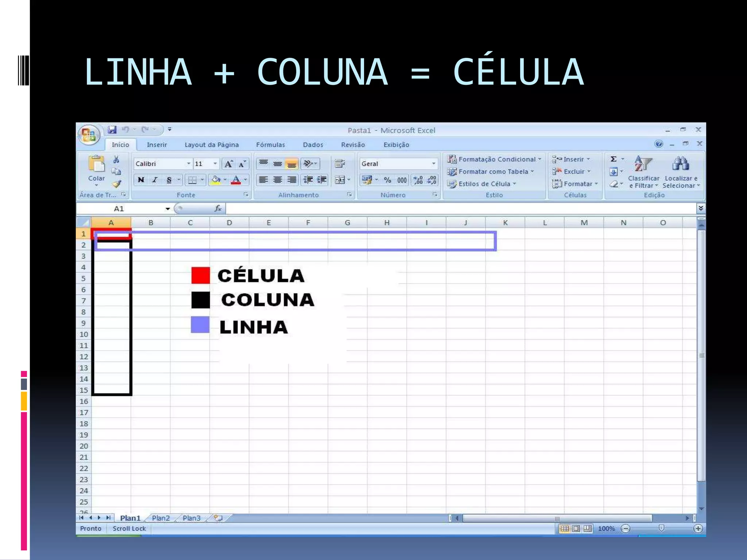Increase the font size

click(x=228, y=164)
